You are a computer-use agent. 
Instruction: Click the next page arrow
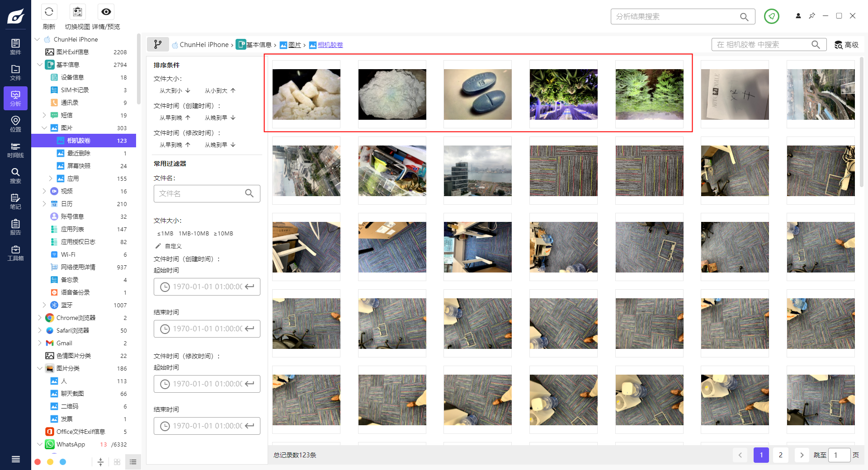pyautogui.click(x=802, y=455)
